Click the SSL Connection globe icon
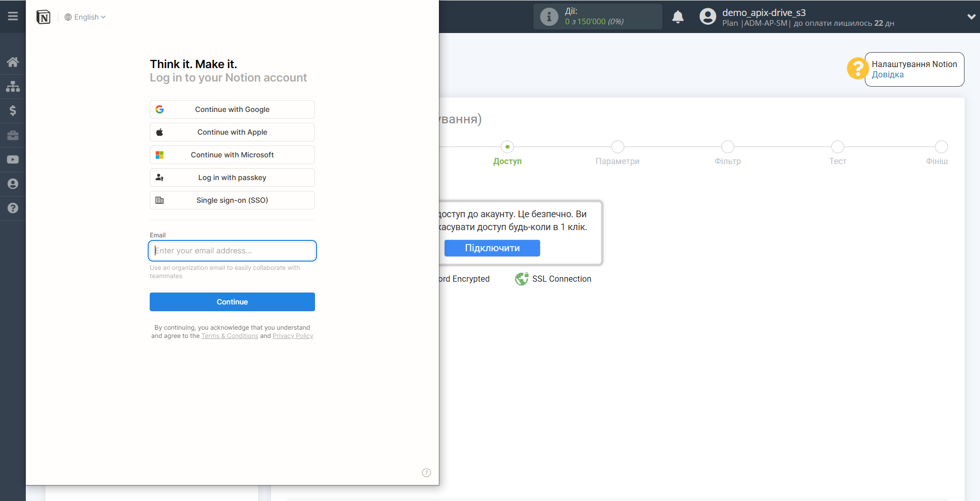The height and width of the screenshot is (501, 980). (x=521, y=279)
